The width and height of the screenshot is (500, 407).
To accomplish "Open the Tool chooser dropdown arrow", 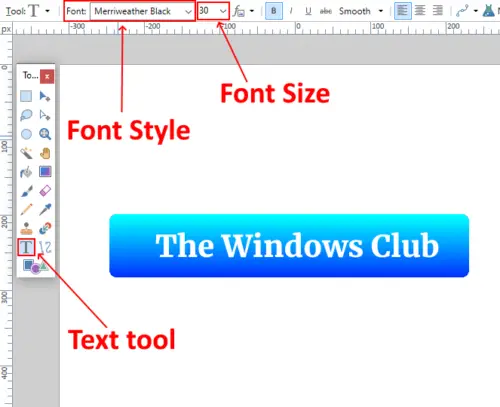I will [47, 11].
